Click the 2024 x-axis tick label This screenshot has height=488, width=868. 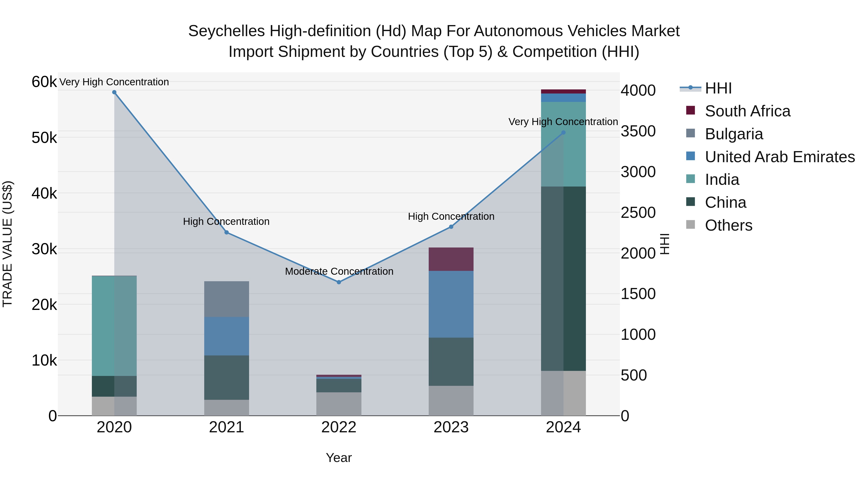tap(563, 427)
